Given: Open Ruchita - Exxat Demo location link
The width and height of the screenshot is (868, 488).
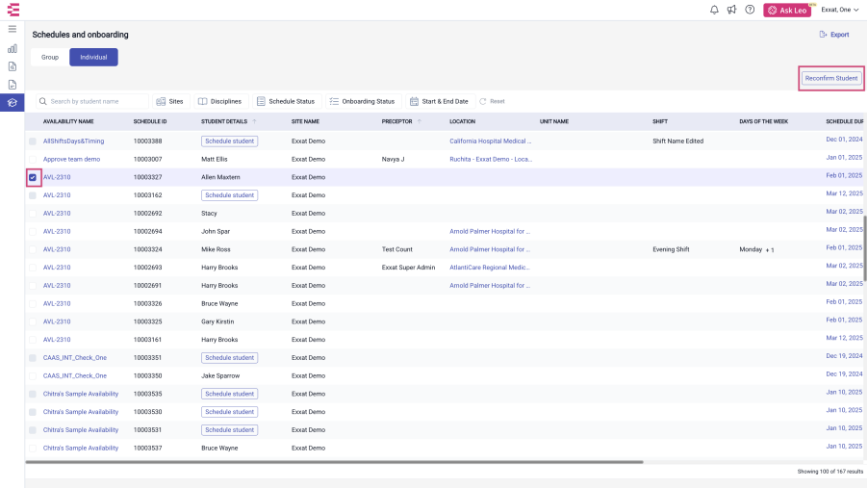Looking at the screenshot, I should coord(491,159).
